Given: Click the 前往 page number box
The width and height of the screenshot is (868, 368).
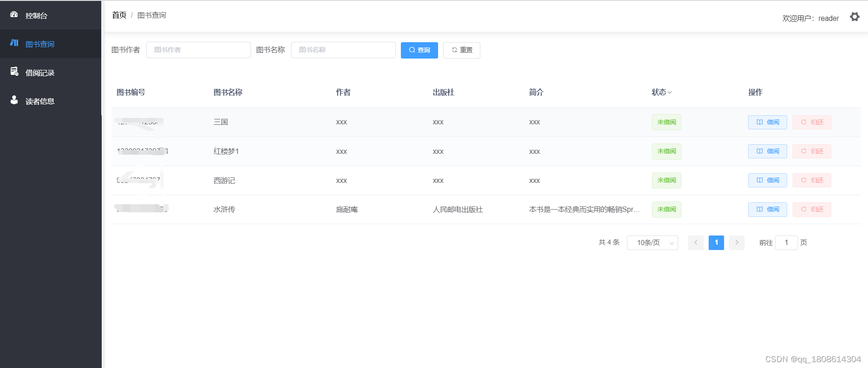Looking at the screenshot, I should [786, 243].
